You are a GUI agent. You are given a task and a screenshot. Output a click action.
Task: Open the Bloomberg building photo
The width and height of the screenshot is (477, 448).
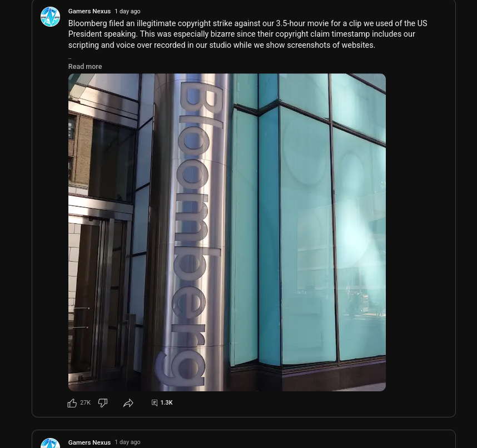(x=227, y=232)
